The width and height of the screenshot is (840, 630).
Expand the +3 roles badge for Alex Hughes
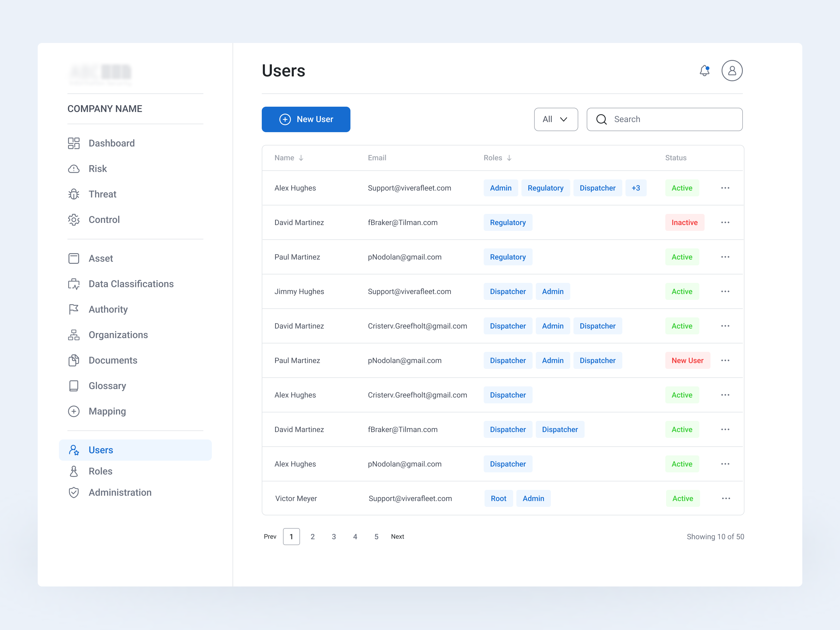[x=636, y=188]
